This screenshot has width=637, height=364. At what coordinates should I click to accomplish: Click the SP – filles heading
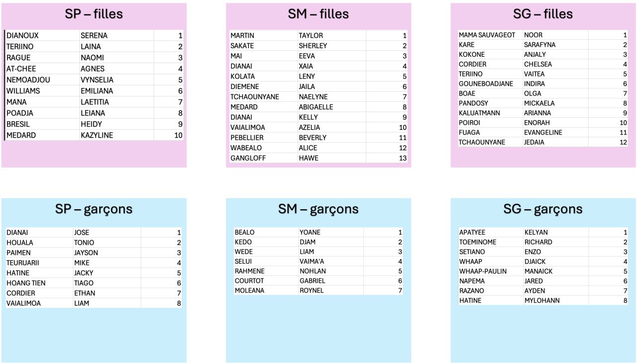coord(94,14)
